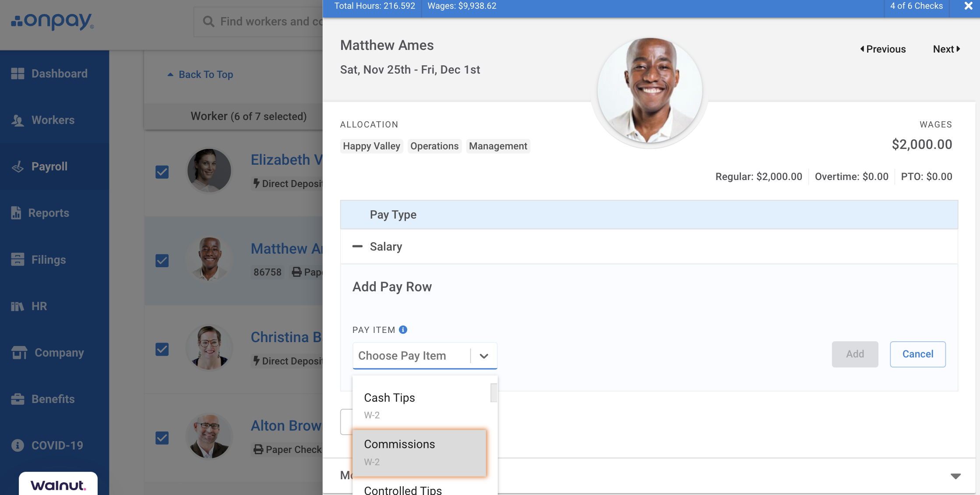Toggle Elizabeth's worker checkbox
Screen dimensions: 980x495
point(162,172)
